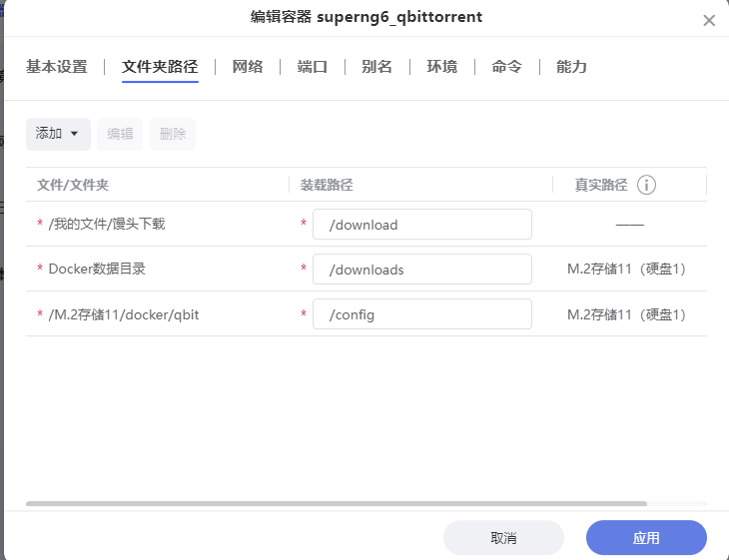Screen dimensions: 729x560
Task: Switch to the 别名 tab
Action: pos(376,67)
